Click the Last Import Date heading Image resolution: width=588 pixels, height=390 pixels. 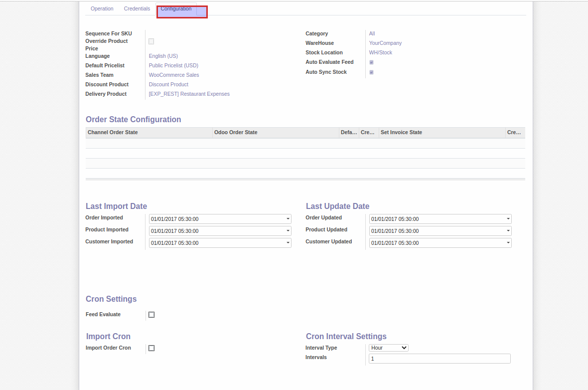pos(116,206)
